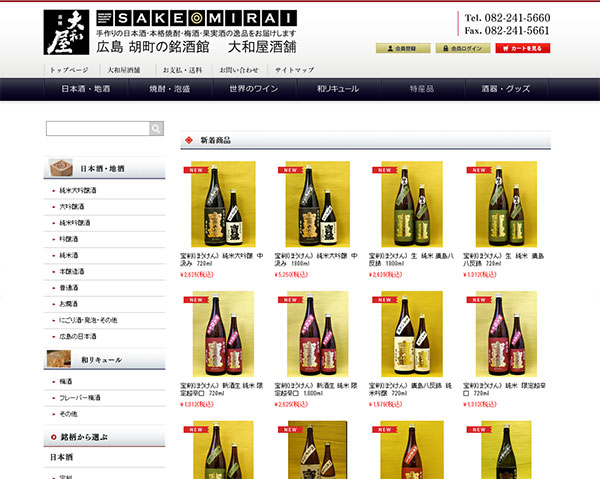Open sidebar liqueur category その他
The height and width of the screenshot is (479, 600).
point(68,414)
